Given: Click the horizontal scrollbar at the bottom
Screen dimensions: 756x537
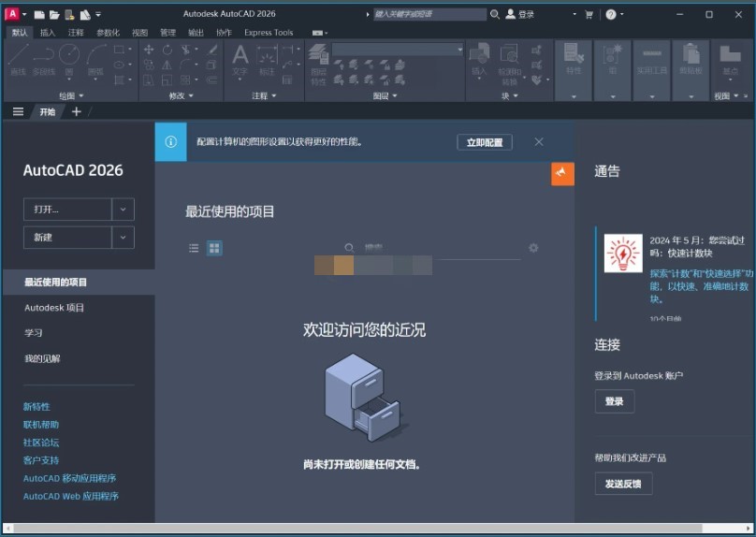Looking at the screenshot, I should tap(356, 528).
